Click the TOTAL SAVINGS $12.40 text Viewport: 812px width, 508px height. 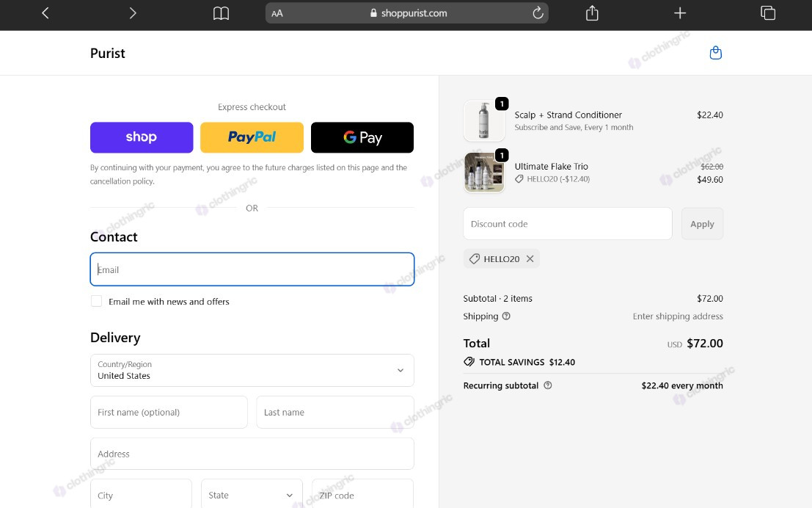click(x=527, y=362)
